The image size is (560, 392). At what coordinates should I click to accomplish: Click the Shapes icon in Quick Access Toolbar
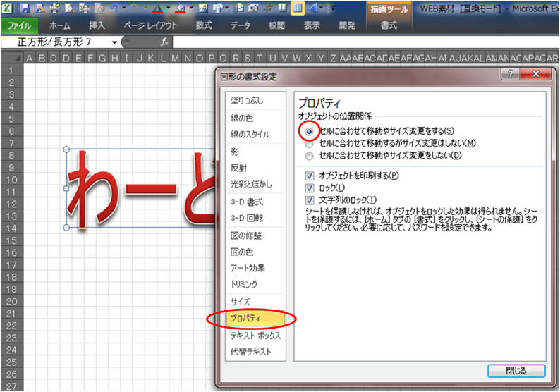218,8
